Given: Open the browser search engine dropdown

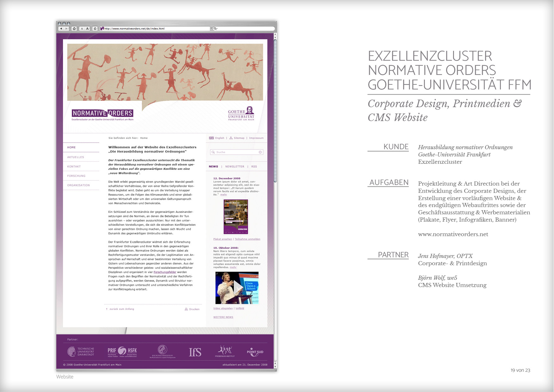Looking at the screenshot, I should click(216, 29).
